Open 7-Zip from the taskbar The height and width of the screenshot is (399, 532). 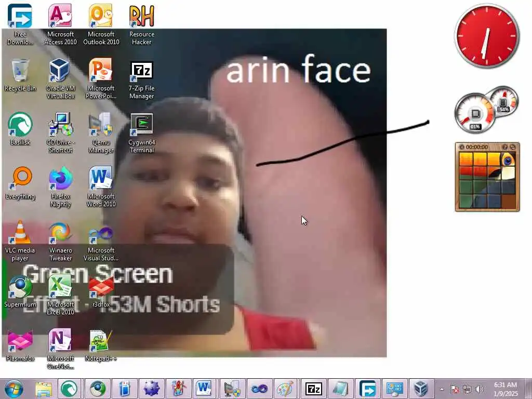pos(313,389)
